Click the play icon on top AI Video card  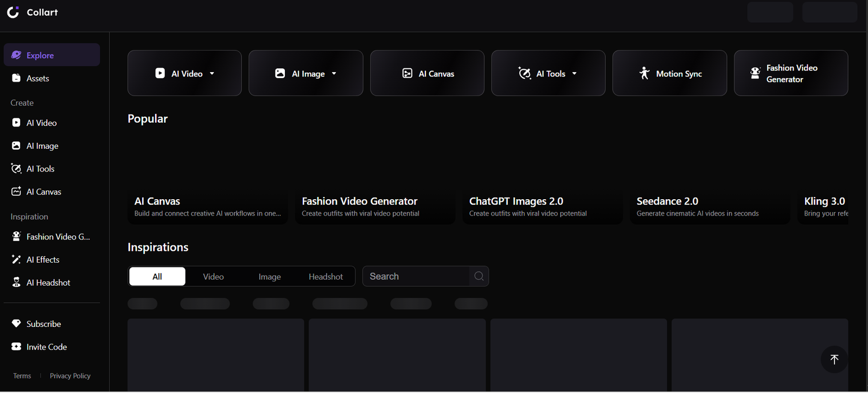click(x=160, y=73)
